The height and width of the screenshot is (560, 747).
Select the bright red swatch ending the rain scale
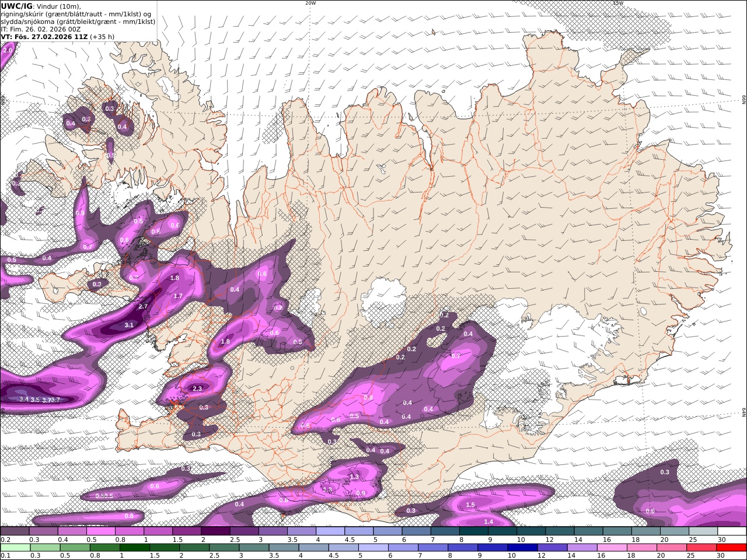tap(732, 548)
